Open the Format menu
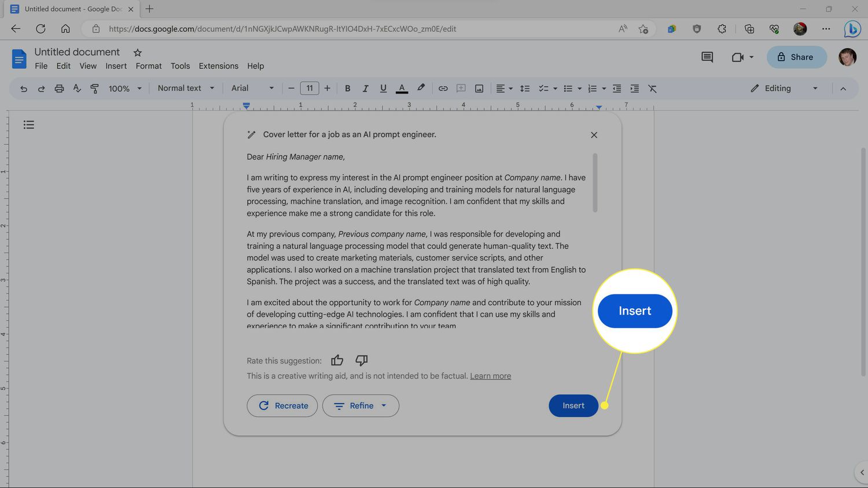The image size is (868, 488). click(149, 66)
